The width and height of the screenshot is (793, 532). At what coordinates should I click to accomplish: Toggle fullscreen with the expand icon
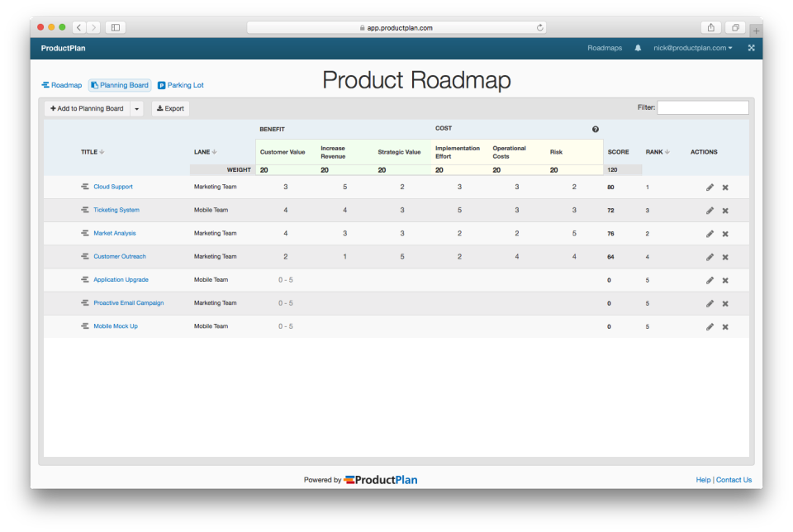(x=752, y=48)
